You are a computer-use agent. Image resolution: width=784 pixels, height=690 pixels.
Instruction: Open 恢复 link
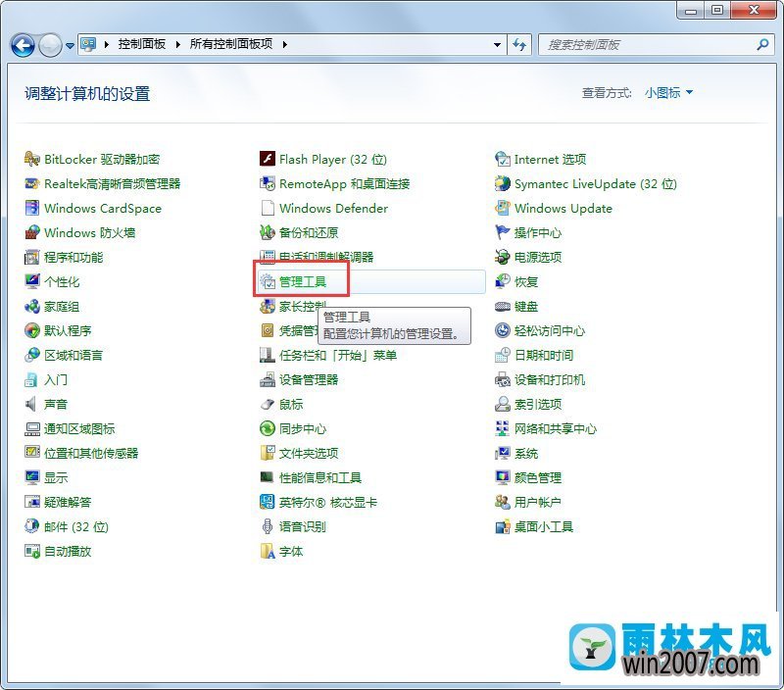point(526,281)
